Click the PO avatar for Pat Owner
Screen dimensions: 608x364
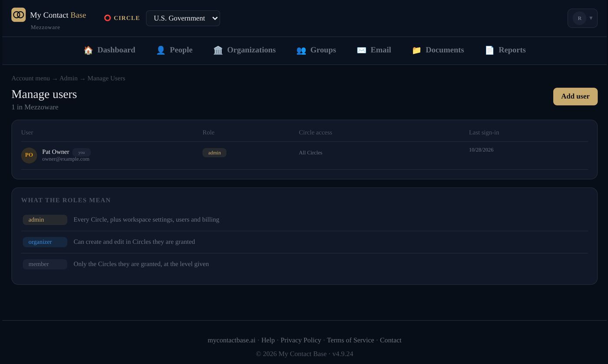(x=29, y=155)
